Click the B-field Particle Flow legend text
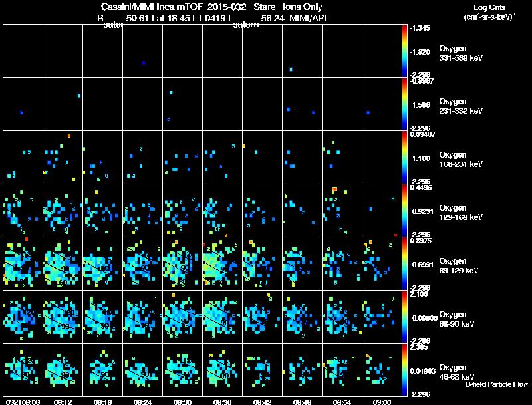532x405 pixels. [x=497, y=384]
